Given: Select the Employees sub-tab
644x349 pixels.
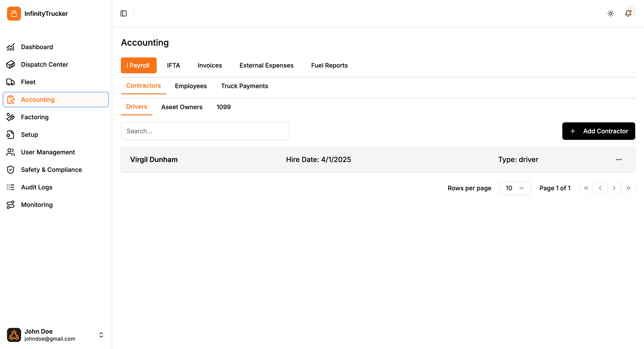Looking at the screenshot, I should [x=191, y=86].
